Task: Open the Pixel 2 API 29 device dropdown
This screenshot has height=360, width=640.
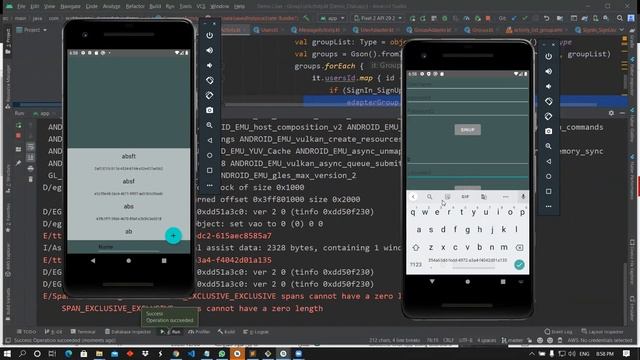Action: 378,18
